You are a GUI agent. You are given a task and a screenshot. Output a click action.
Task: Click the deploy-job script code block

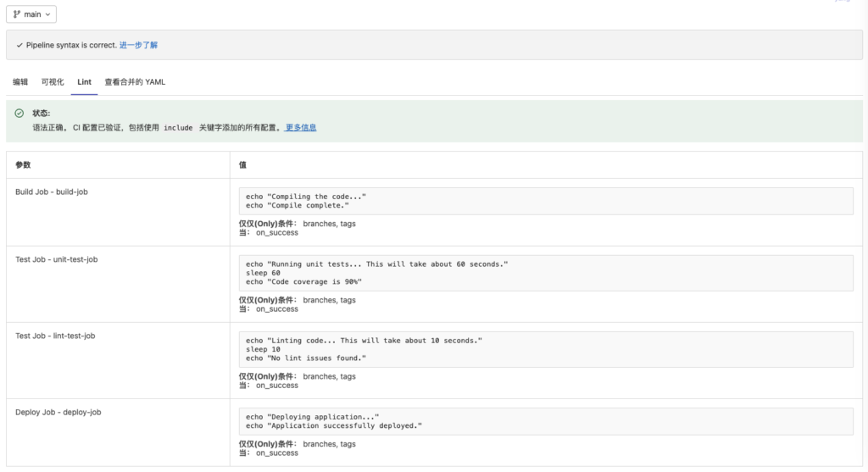pos(546,421)
